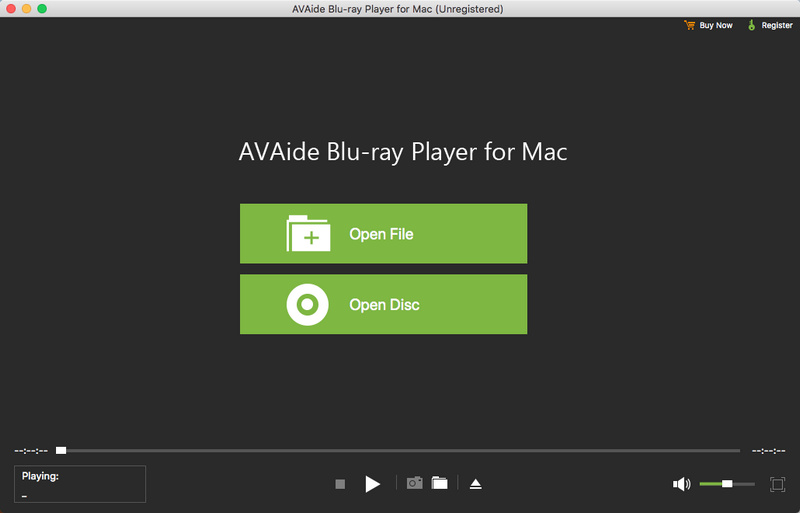Click the volume slider handle
Viewport: 800px width, 513px height.
point(727,483)
